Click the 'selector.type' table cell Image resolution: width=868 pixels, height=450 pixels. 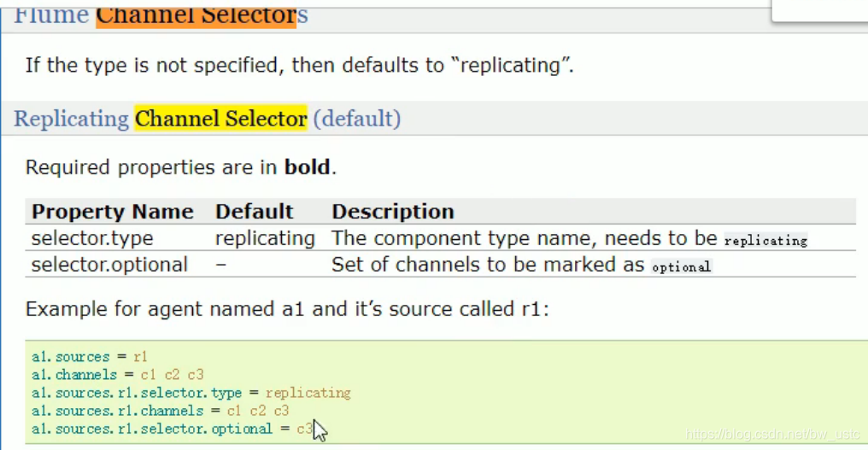[92, 238]
